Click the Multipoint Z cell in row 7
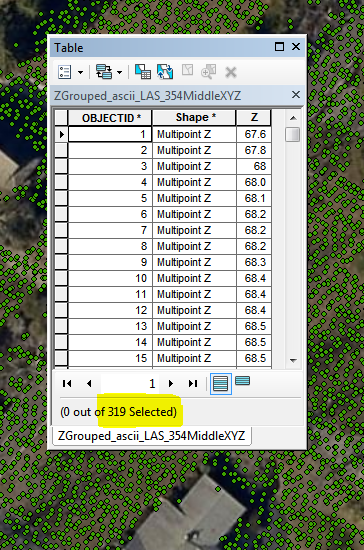Viewport: 364px width, 550px height. click(194, 230)
